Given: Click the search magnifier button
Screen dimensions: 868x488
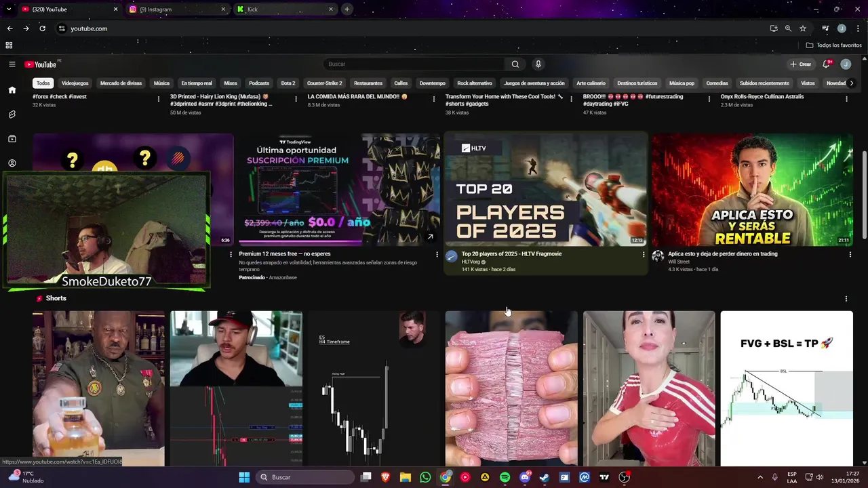Looking at the screenshot, I should [515, 64].
